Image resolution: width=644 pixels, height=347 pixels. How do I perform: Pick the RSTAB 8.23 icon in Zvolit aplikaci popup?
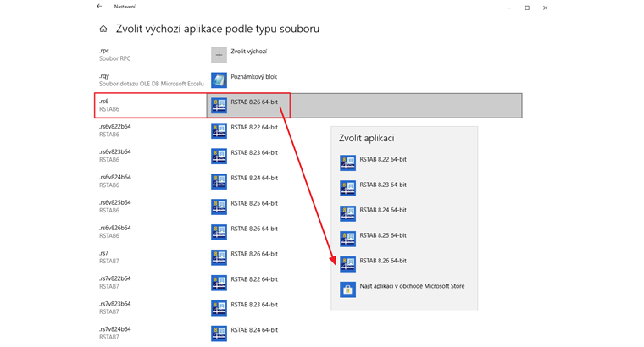(348, 188)
